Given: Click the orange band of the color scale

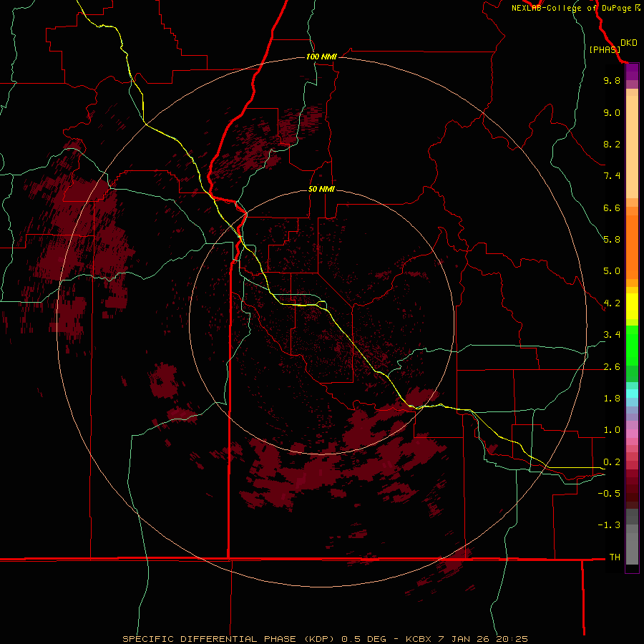Looking at the screenshot, I should pos(632,248).
